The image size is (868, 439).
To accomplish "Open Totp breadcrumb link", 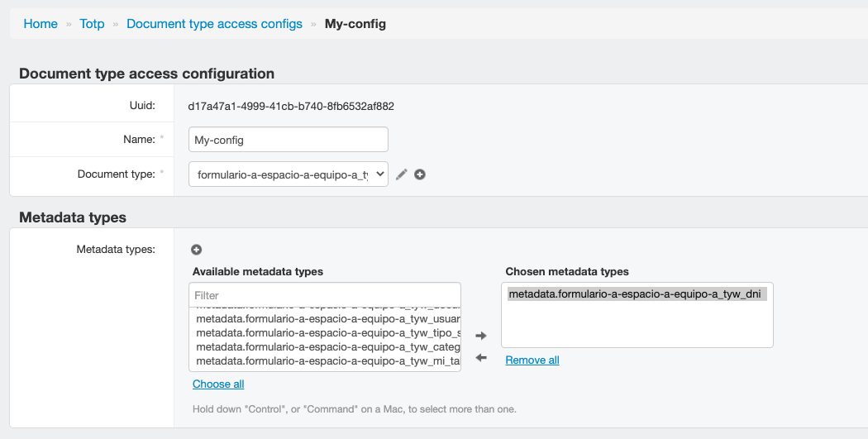I will coord(92,24).
